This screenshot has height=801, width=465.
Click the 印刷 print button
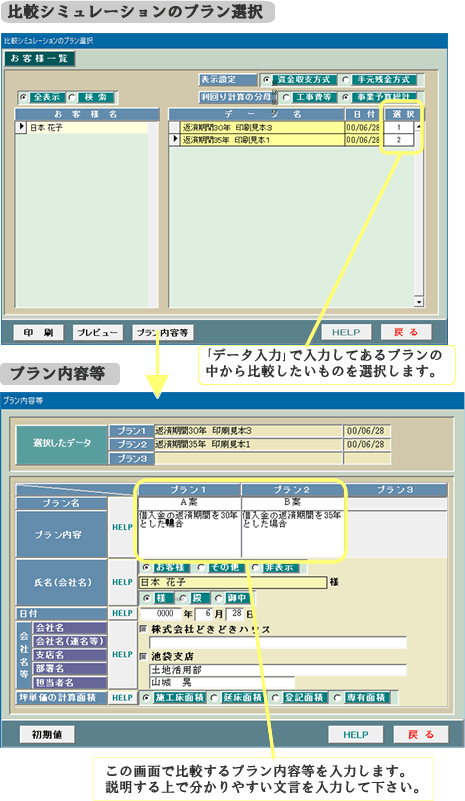38,333
